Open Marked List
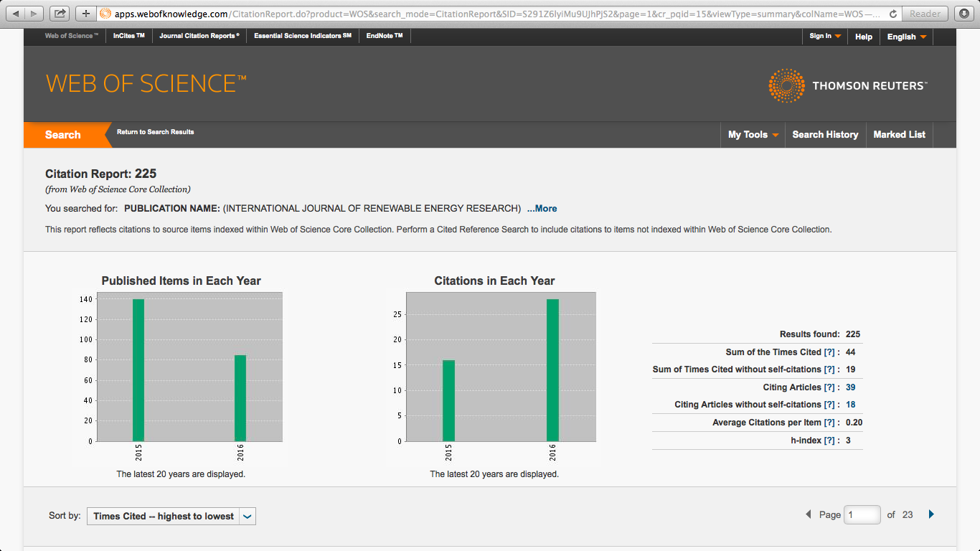The height and width of the screenshot is (551, 980). click(x=900, y=135)
